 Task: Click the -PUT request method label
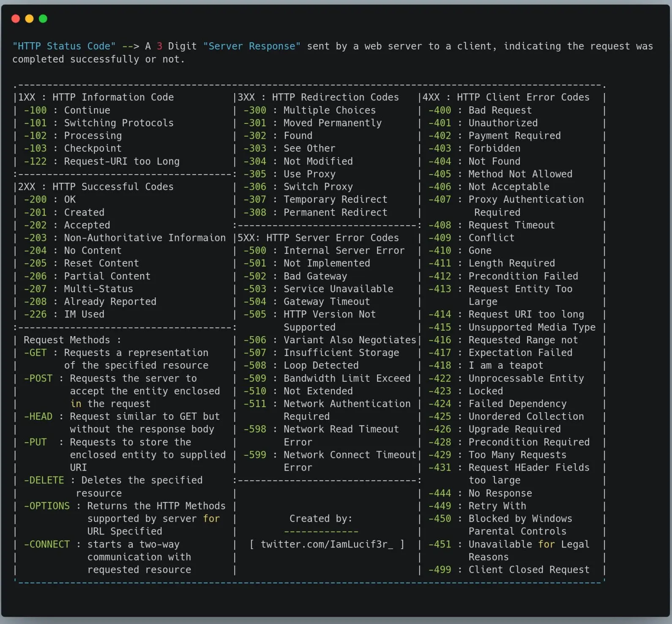(x=35, y=442)
